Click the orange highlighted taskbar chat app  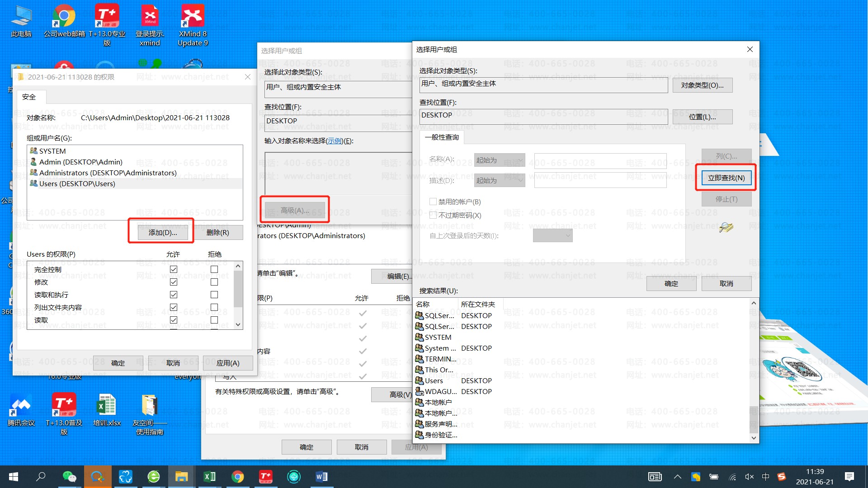98,477
